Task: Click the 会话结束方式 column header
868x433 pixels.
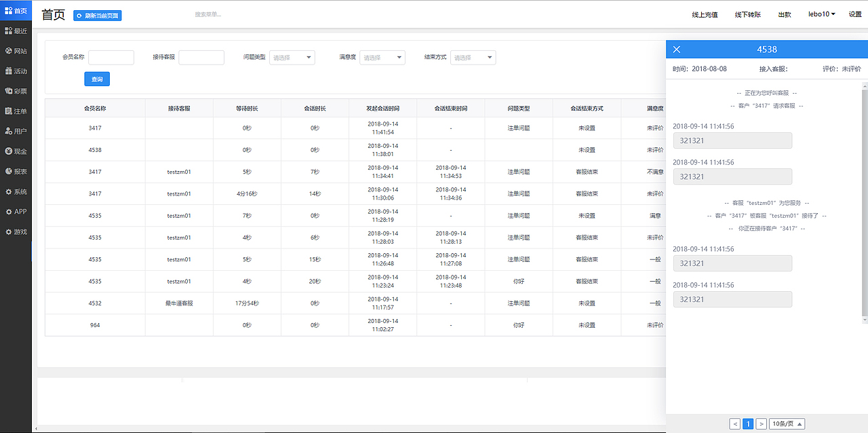Action: click(x=587, y=109)
